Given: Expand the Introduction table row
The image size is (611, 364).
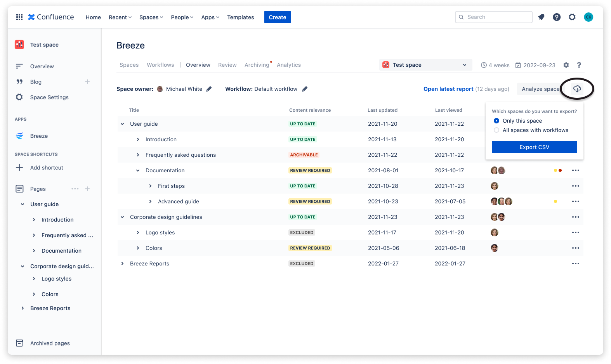Looking at the screenshot, I should pyautogui.click(x=138, y=139).
